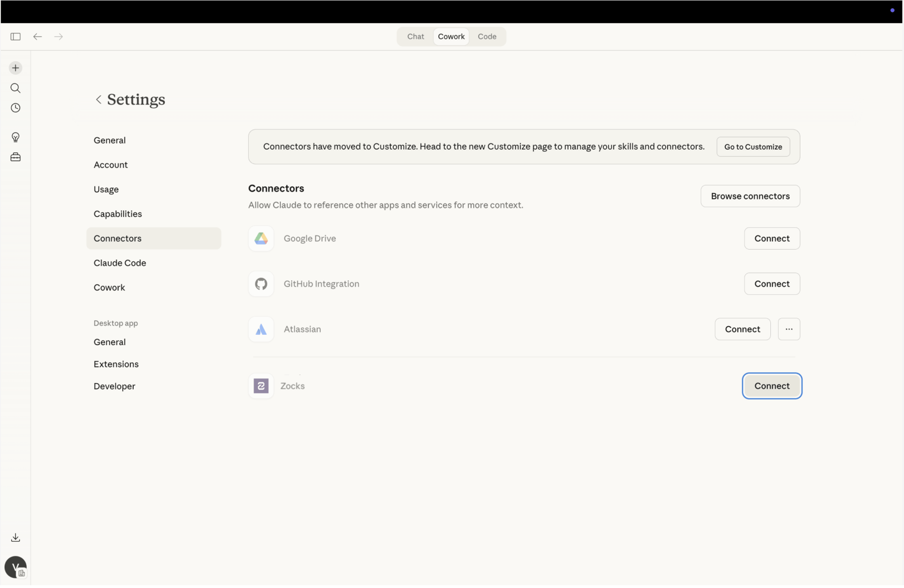Click the back navigation arrow
The width and height of the screenshot is (904, 588).
point(38,37)
